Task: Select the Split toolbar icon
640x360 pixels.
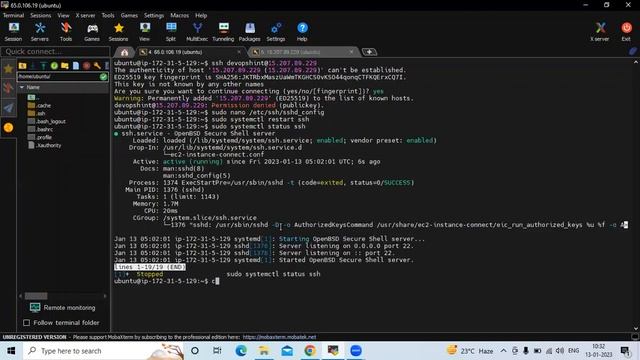Action: 171,31
